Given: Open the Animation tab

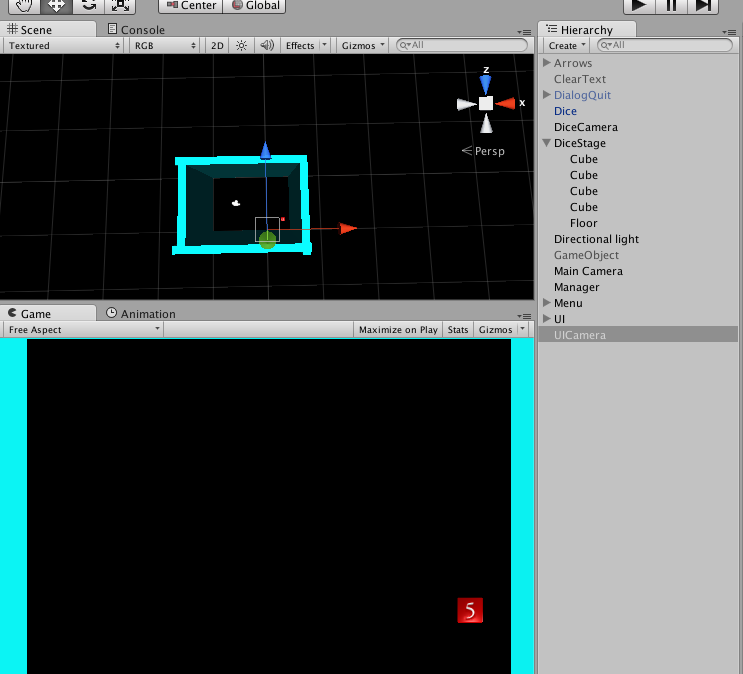Looking at the screenshot, I should pyautogui.click(x=141, y=314).
